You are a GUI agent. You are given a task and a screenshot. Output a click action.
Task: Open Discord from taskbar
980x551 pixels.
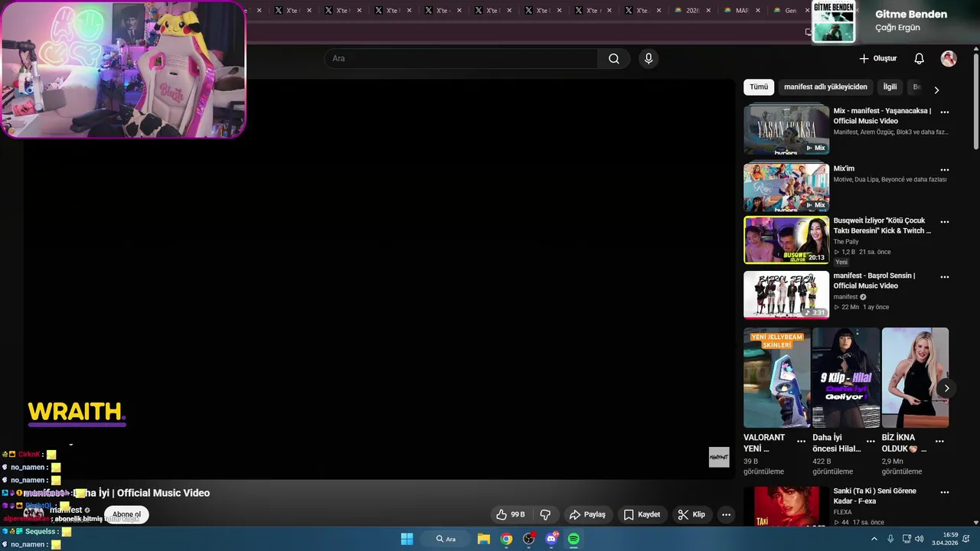click(551, 539)
